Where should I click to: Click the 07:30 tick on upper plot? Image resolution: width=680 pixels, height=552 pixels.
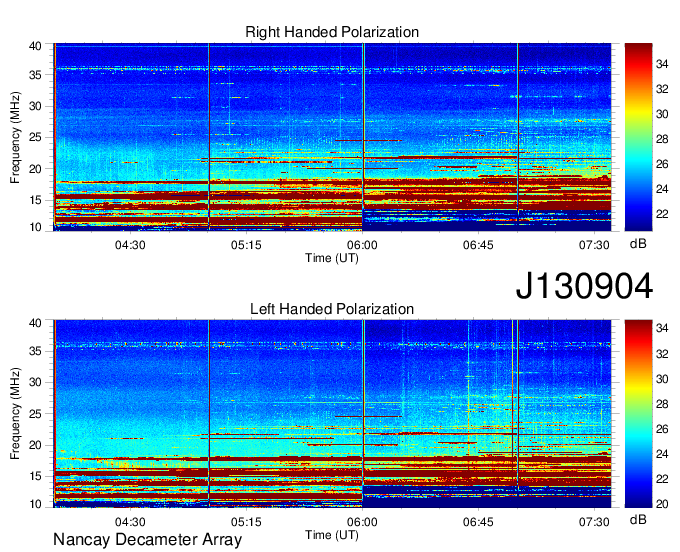coord(594,245)
